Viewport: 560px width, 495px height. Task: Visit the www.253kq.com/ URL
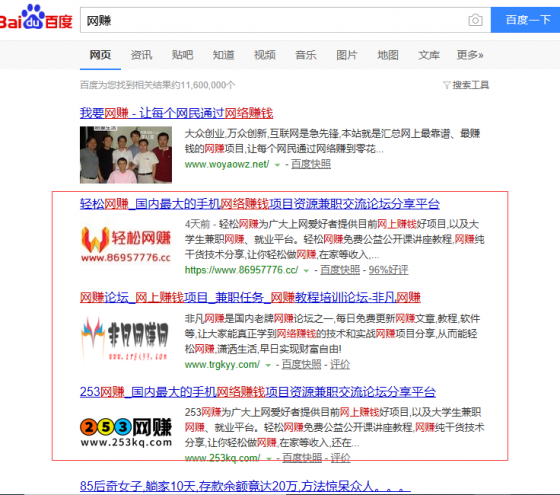pos(222,458)
